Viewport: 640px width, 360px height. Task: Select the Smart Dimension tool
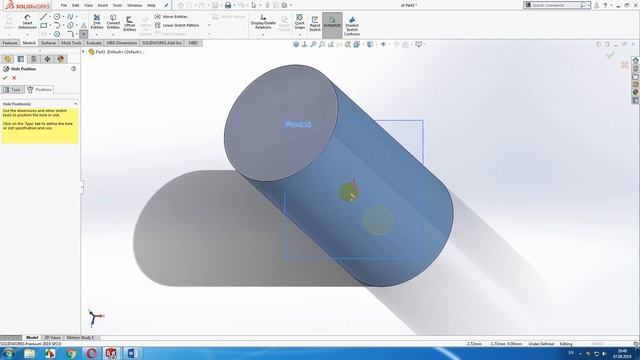tap(27, 22)
